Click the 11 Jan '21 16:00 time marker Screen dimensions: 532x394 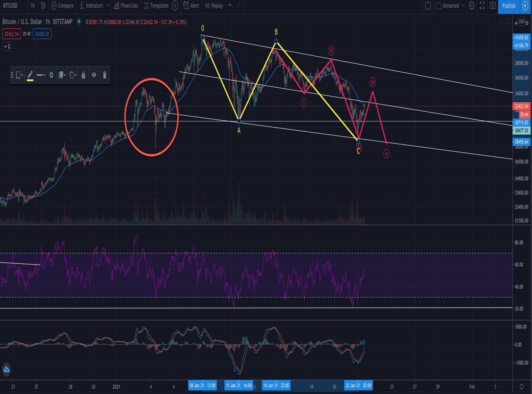239,386
